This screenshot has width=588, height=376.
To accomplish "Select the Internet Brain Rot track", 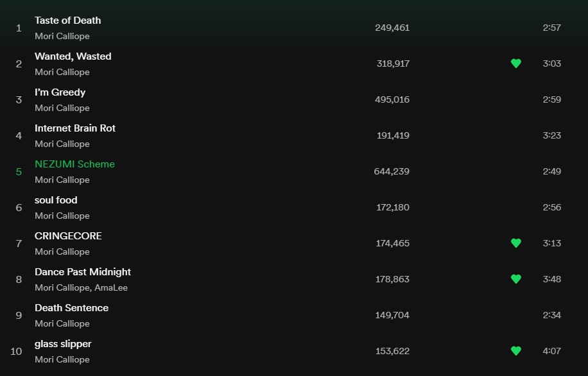I will (75, 128).
